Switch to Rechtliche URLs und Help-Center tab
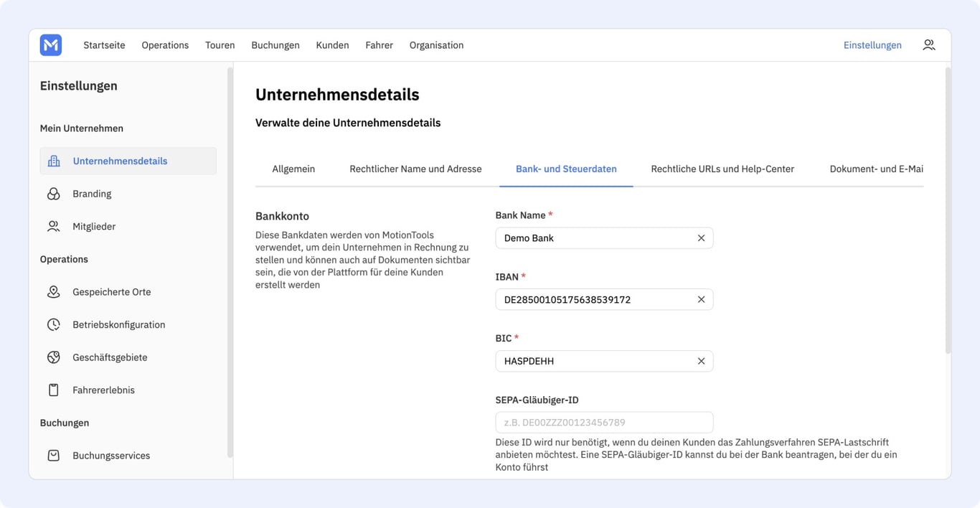980x508 pixels. pyautogui.click(x=722, y=169)
